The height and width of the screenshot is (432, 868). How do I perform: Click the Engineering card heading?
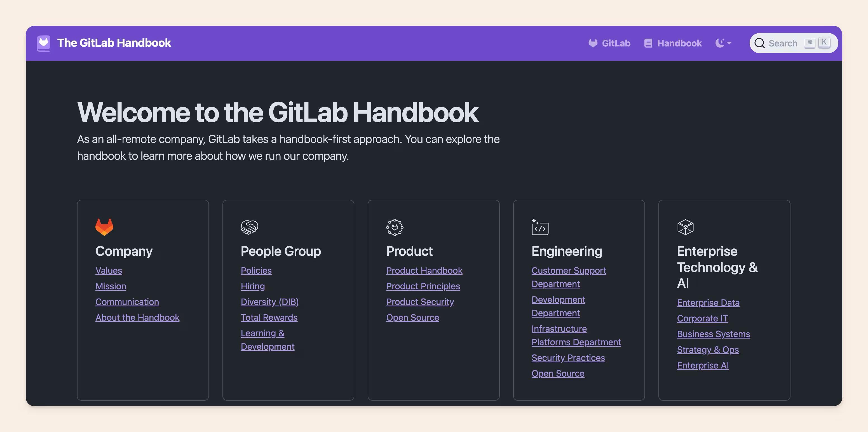click(x=567, y=251)
